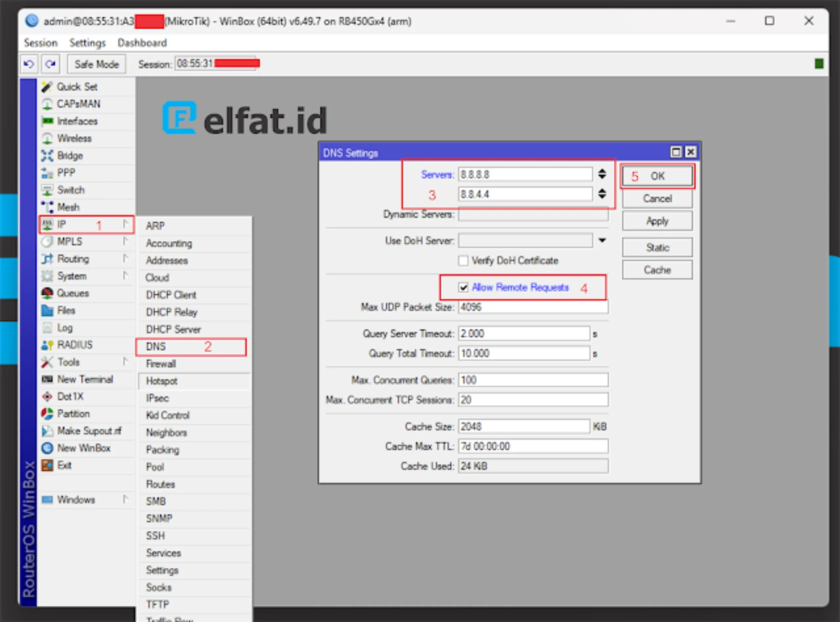
Task: Open the Settings menu in menu bar
Action: [x=87, y=43]
